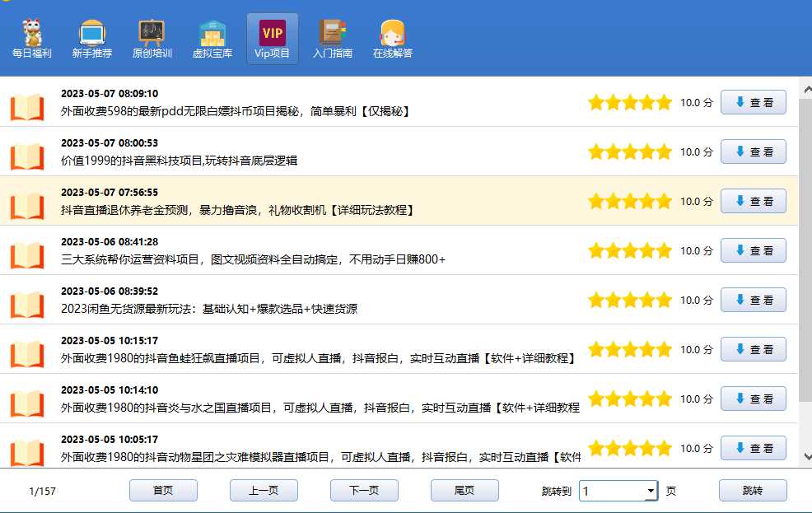This screenshot has height=513, width=812.
Task: Switch to the Vip项目 tab
Action: (x=273, y=39)
